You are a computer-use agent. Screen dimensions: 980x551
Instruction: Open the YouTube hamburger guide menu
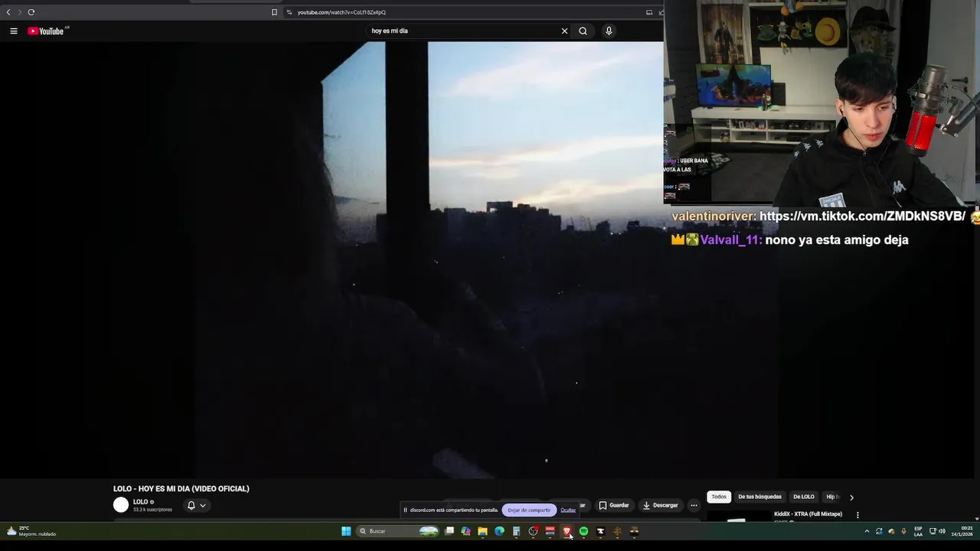(x=14, y=31)
